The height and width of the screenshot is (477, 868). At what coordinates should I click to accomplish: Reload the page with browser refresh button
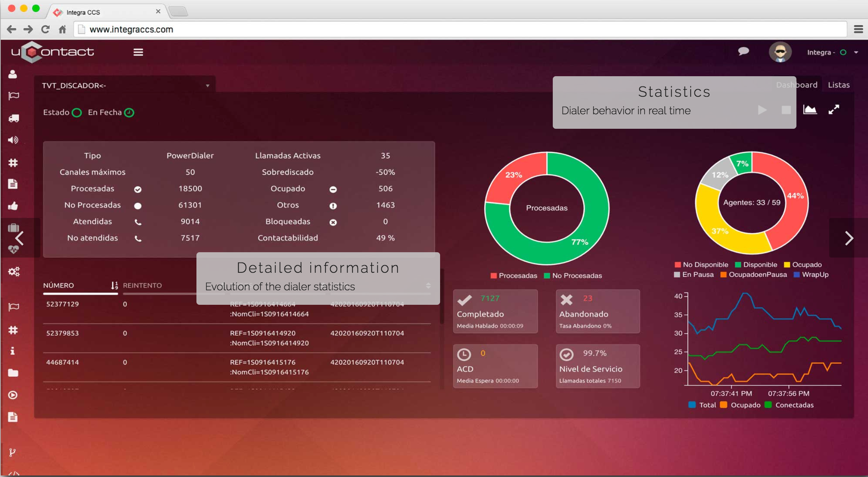pyautogui.click(x=45, y=29)
